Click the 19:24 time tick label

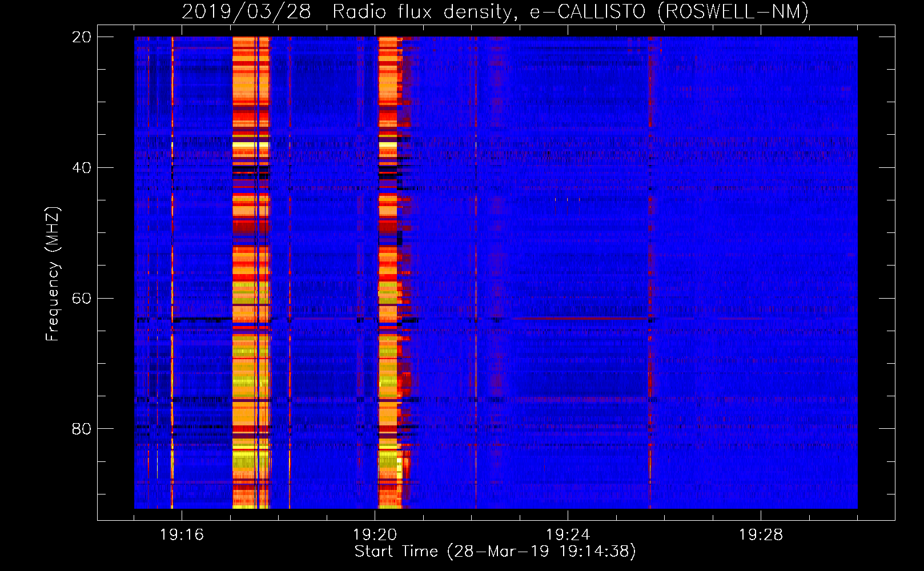(568, 535)
